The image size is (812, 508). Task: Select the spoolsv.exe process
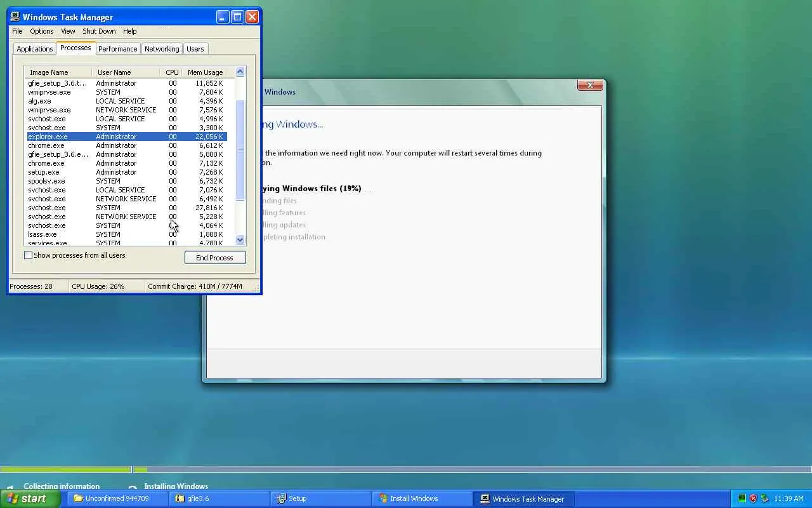[x=126, y=181]
